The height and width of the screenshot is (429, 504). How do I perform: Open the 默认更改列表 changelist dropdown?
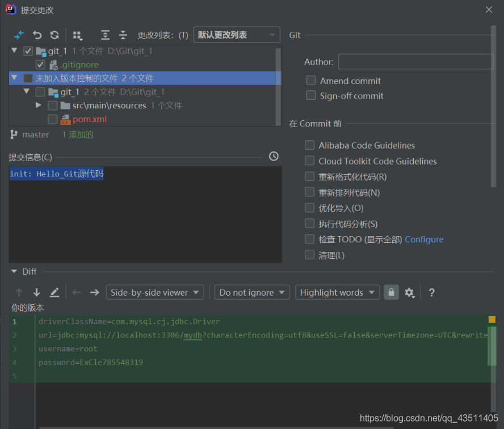click(237, 35)
